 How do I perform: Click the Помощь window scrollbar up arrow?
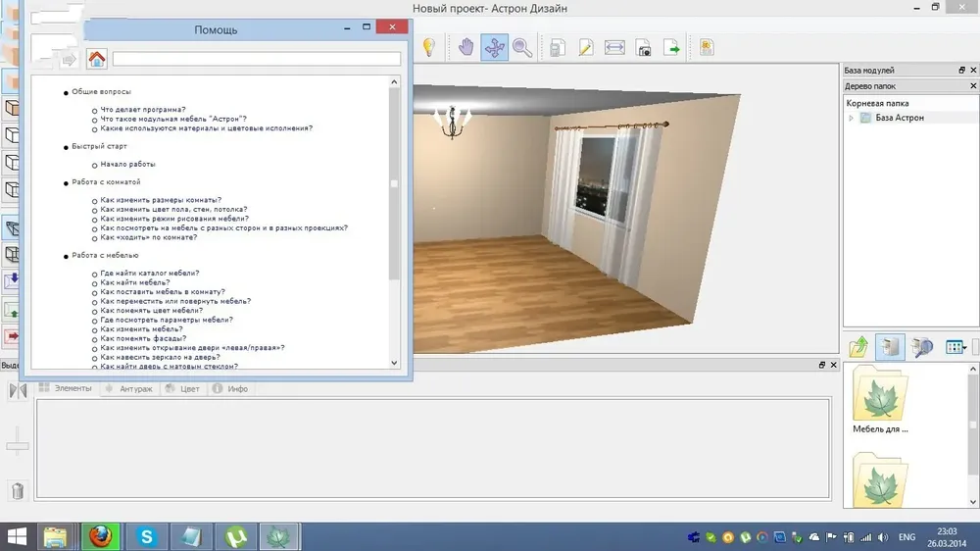[x=394, y=82]
